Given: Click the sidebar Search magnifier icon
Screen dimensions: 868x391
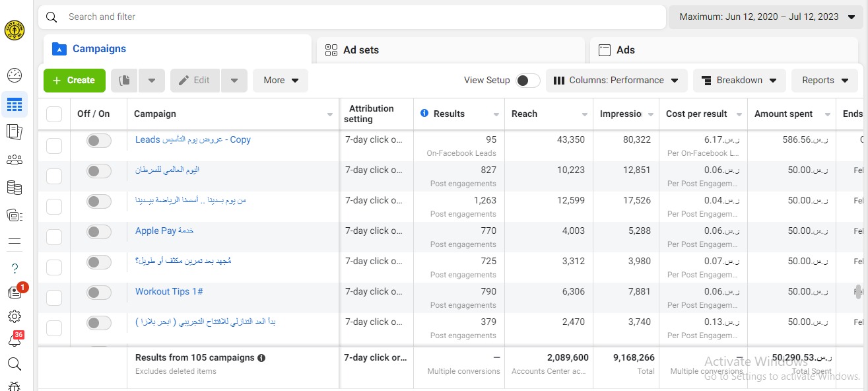Looking at the screenshot, I should [15, 364].
